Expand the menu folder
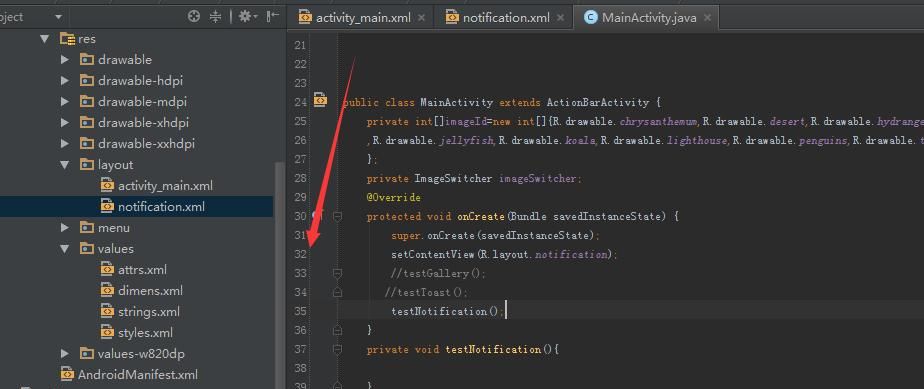924x389 pixels. 65,228
